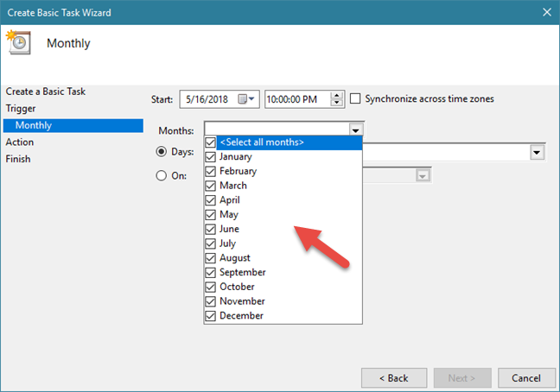Select the On radio button
560x392 pixels.
coord(161,175)
